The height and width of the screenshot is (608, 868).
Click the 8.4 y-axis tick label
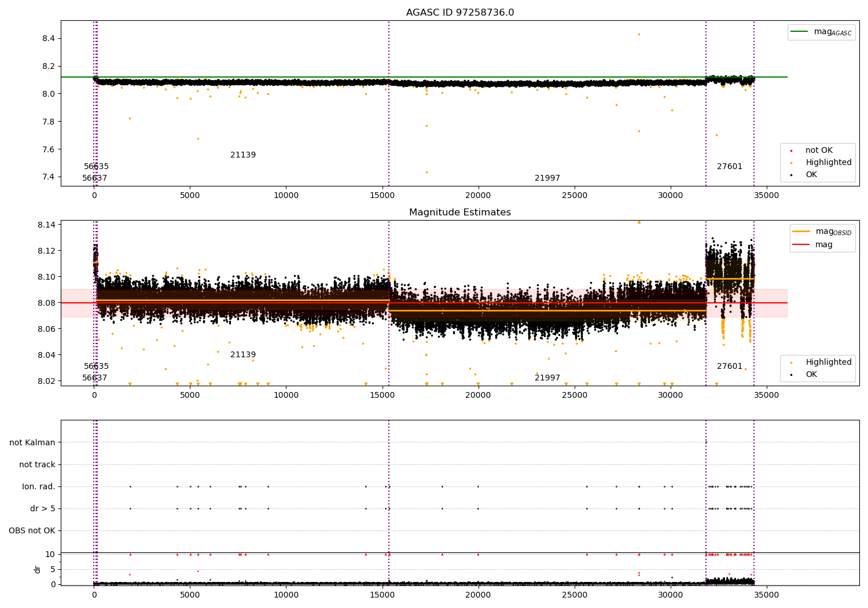[49, 38]
